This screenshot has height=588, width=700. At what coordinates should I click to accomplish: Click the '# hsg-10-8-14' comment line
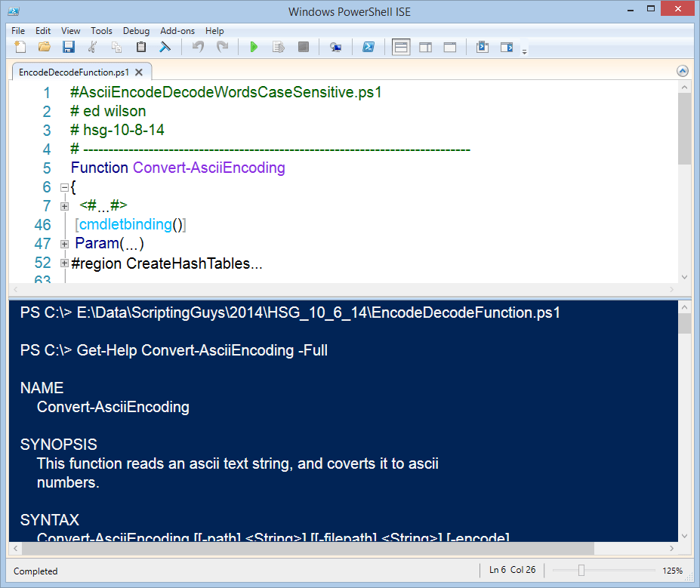click(x=117, y=130)
